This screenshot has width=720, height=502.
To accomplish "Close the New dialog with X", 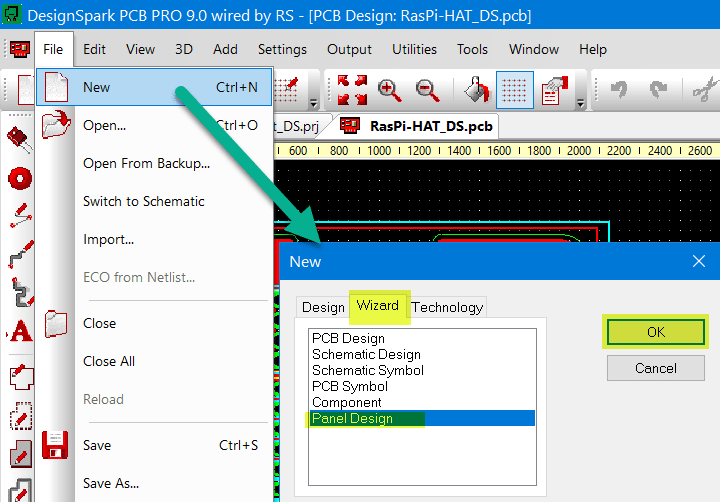I will pos(699,261).
